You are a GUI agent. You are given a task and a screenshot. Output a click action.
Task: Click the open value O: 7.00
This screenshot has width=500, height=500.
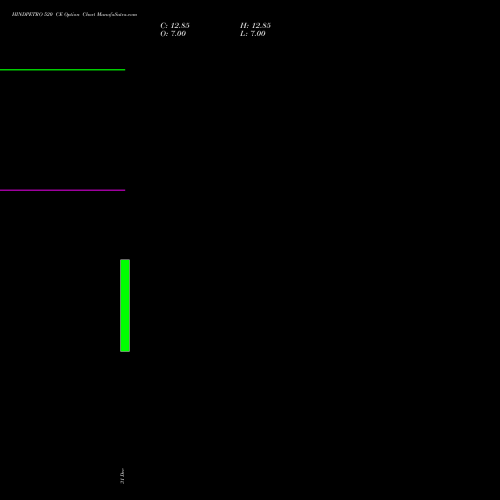pos(173,34)
